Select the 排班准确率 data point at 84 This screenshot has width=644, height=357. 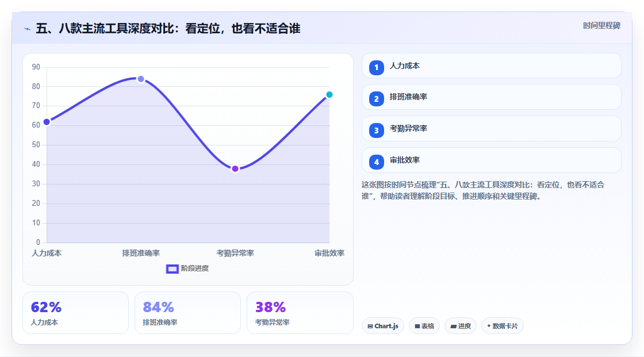[x=141, y=79]
